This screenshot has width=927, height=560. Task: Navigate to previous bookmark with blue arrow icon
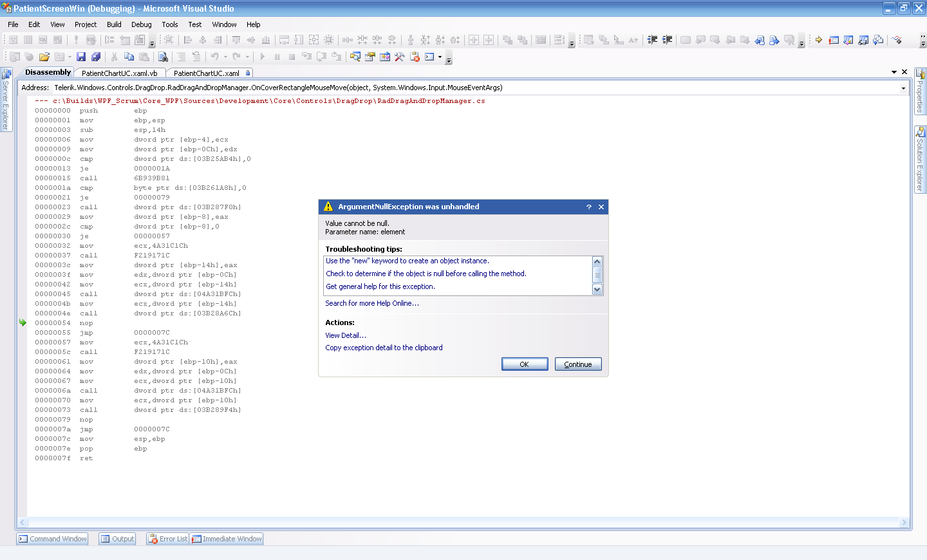click(760, 40)
